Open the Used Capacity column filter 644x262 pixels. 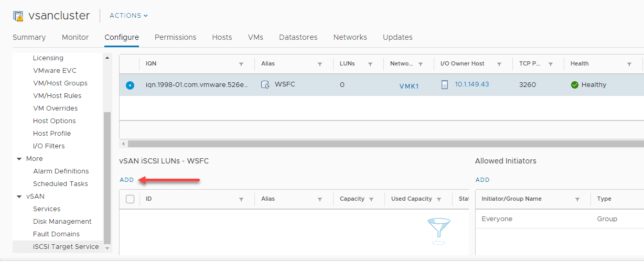[439, 199]
